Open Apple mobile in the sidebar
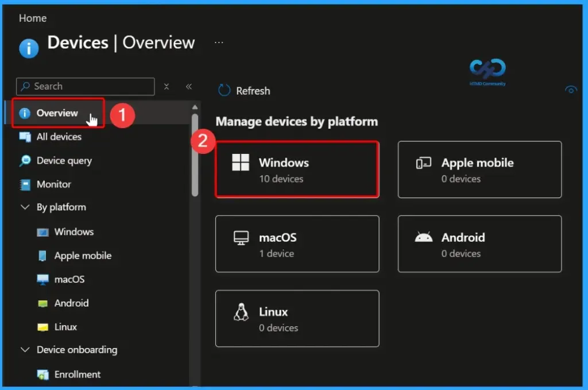The width and height of the screenshot is (588, 390). click(x=83, y=256)
